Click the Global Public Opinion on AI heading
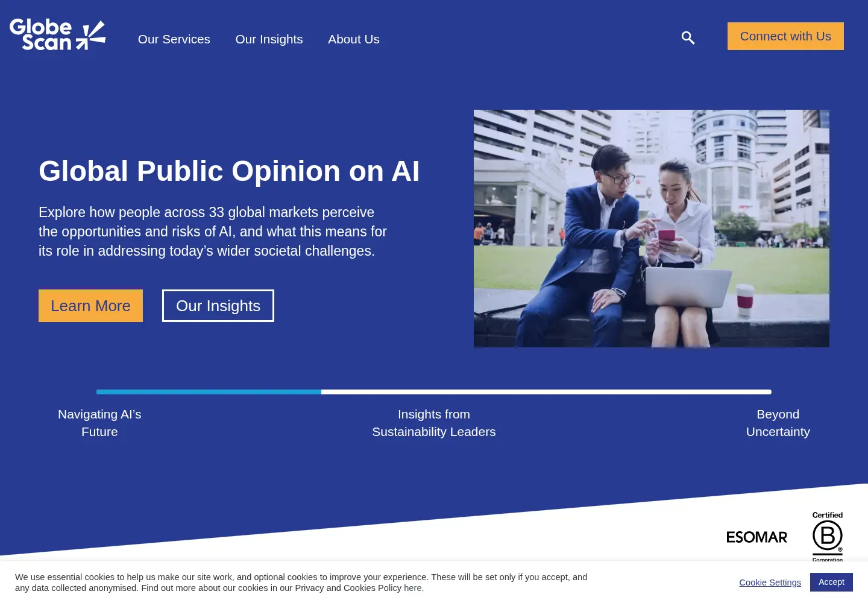This screenshot has height=603, width=868. click(x=229, y=171)
